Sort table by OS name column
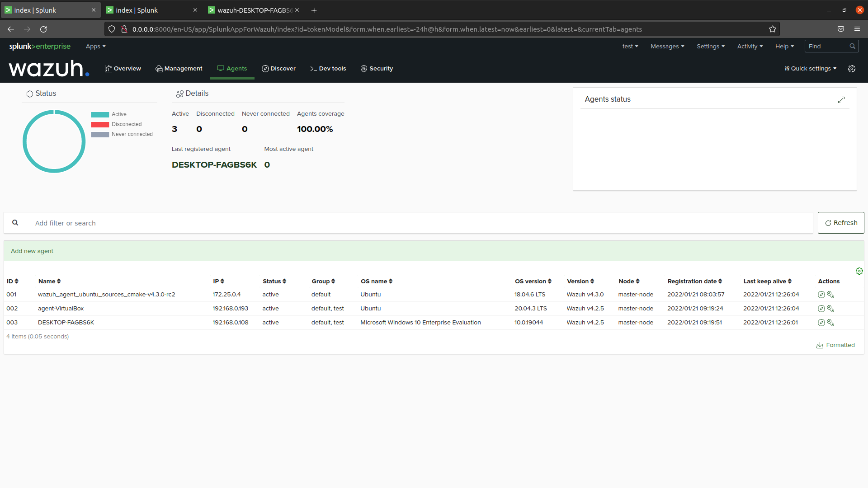Viewport: 868px width, 488px height. [377, 282]
